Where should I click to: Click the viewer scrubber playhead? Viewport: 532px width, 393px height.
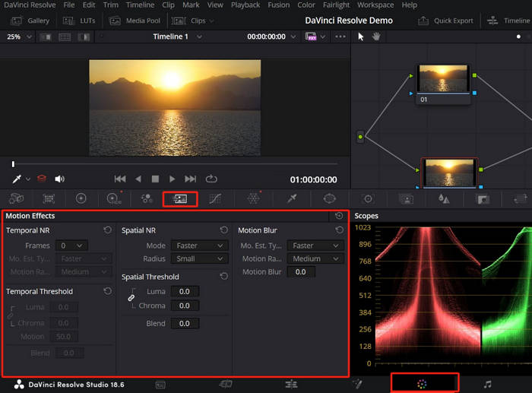[13, 163]
